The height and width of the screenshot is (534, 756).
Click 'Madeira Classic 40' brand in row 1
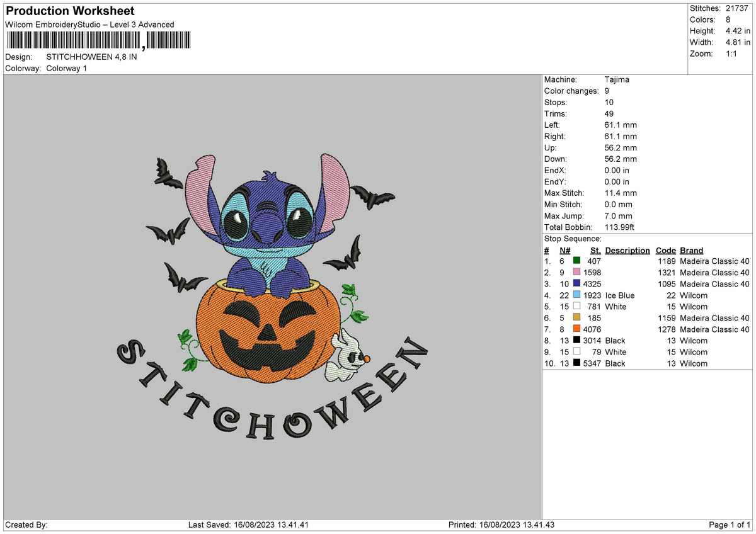[x=715, y=261]
